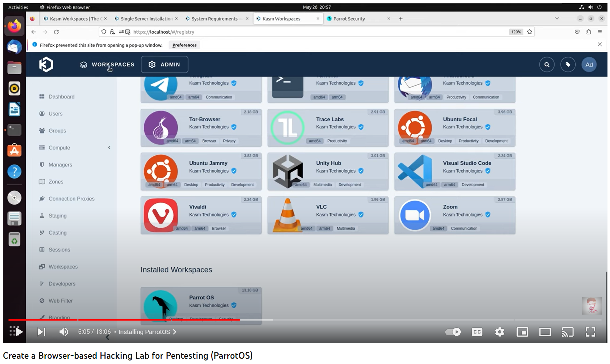Click the VLC cone icon
Viewport: 610px width, 364px height.
click(287, 215)
